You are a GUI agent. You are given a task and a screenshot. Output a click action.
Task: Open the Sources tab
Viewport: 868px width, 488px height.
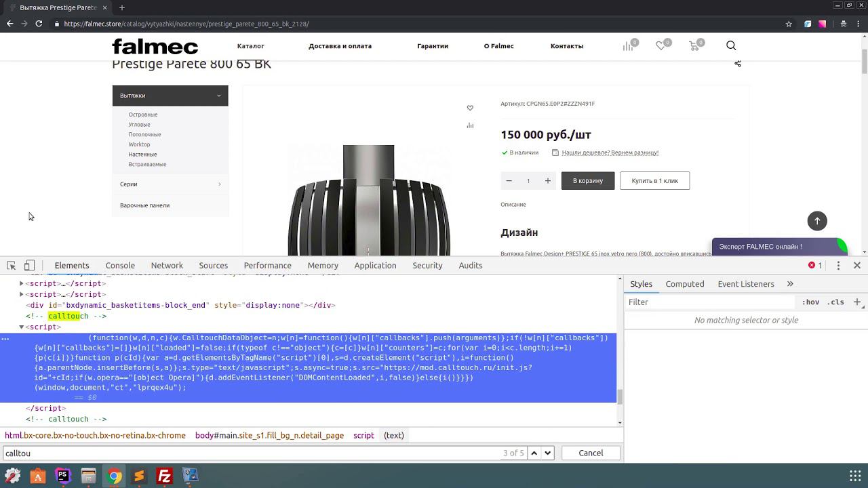click(x=214, y=265)
